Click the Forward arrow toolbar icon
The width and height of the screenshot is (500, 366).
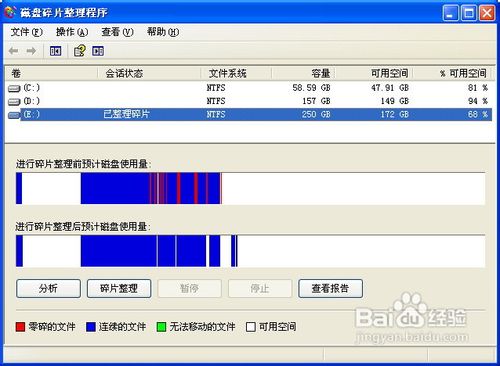pos(31,51)
